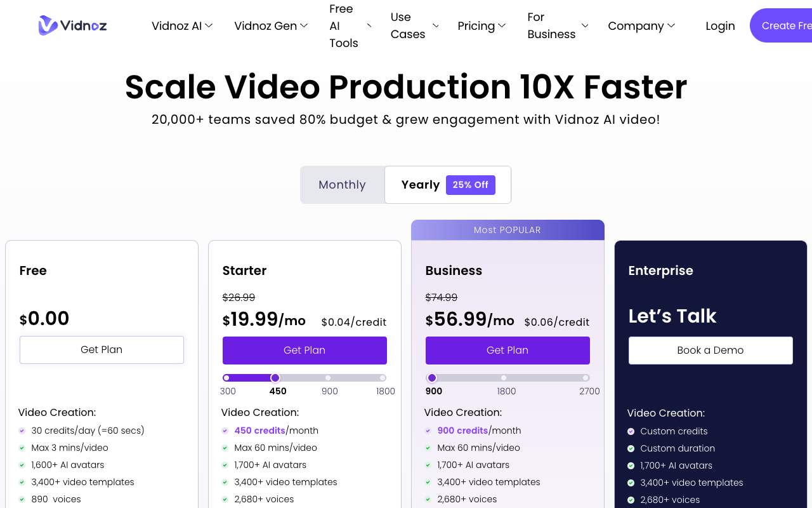Screen dimensions: 812x508
Task: Click the $56.99/mo Business price
Action: tap(470, 319)
